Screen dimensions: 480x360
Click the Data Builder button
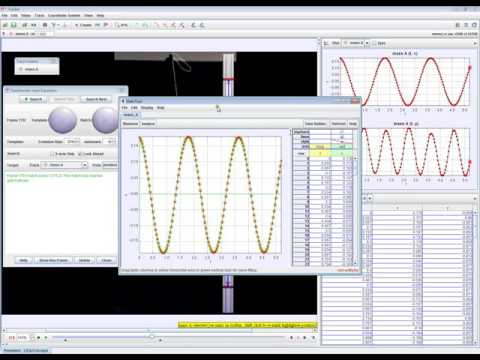coord(315,124)
